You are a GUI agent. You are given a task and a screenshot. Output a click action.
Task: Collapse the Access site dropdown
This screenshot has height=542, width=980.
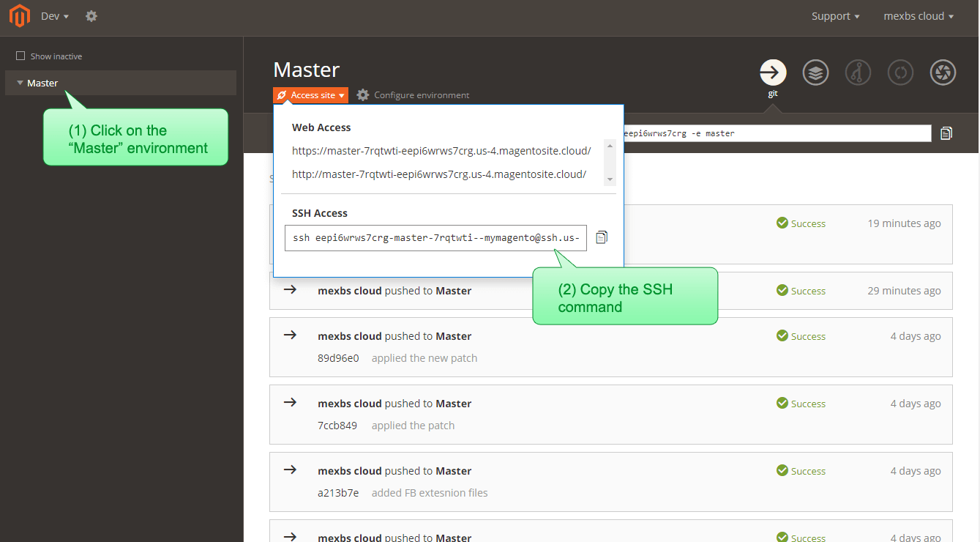(310, 95)
